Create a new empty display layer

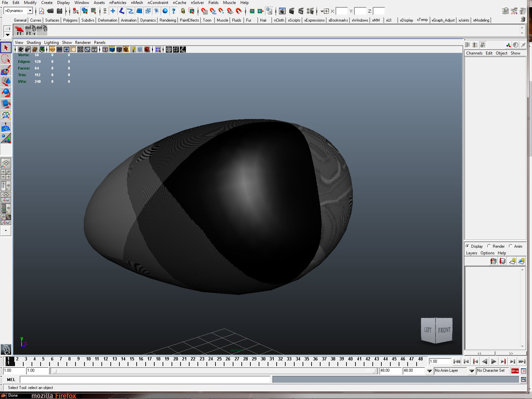click(x=512, y=261)
